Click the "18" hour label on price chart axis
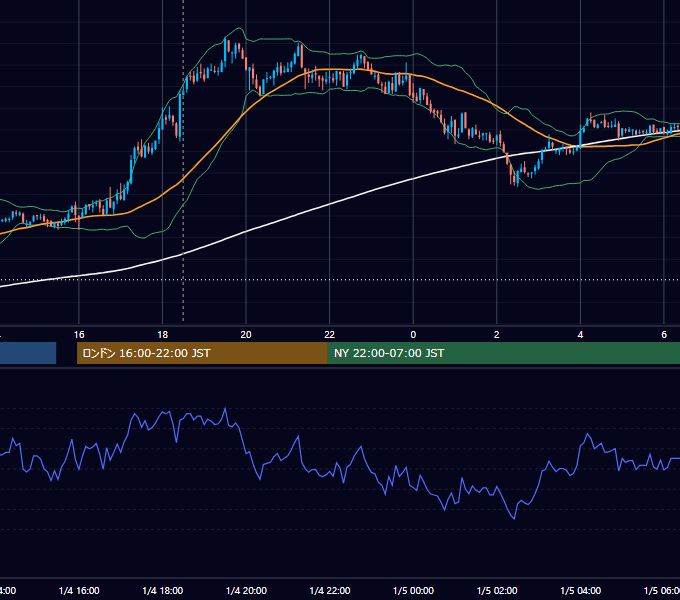 pos(162,335)
